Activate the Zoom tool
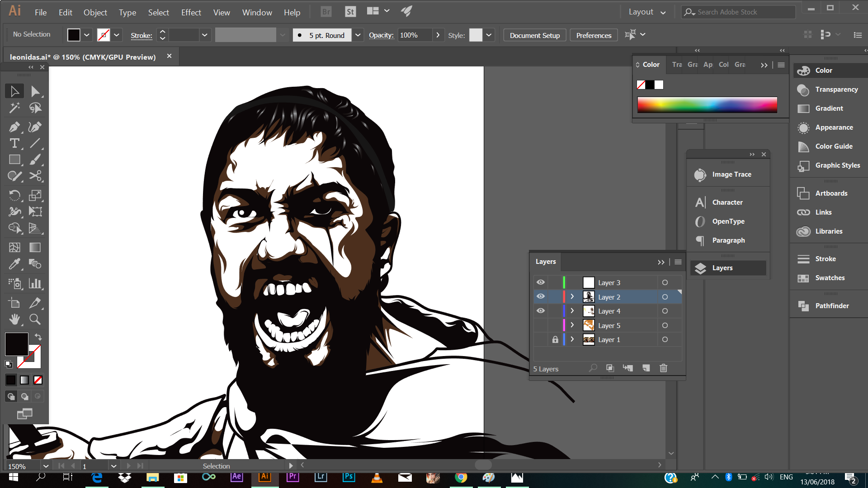This screenshot has height=488, width=868. [35, 319]
